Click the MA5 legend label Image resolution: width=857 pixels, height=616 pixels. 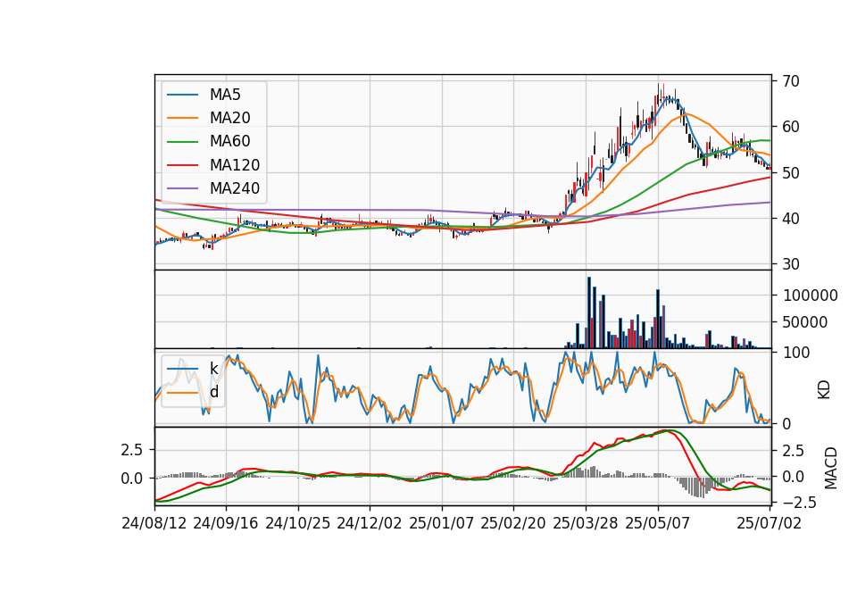225,95
